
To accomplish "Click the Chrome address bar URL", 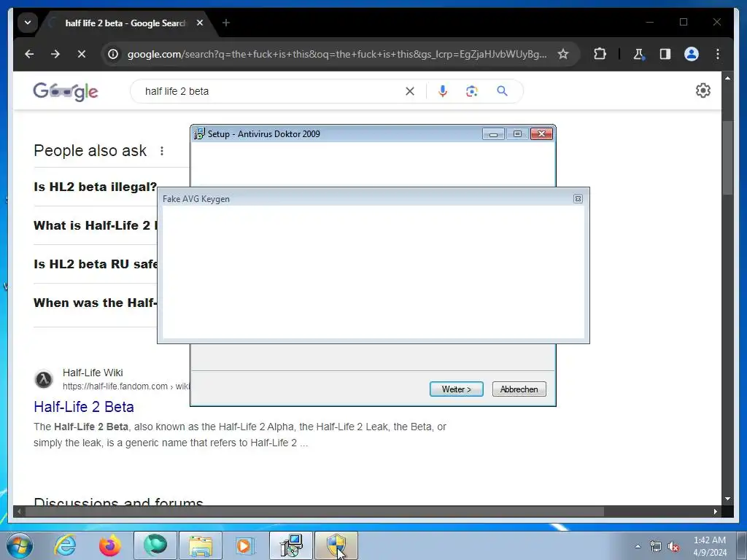I will [x=337, y=54].
